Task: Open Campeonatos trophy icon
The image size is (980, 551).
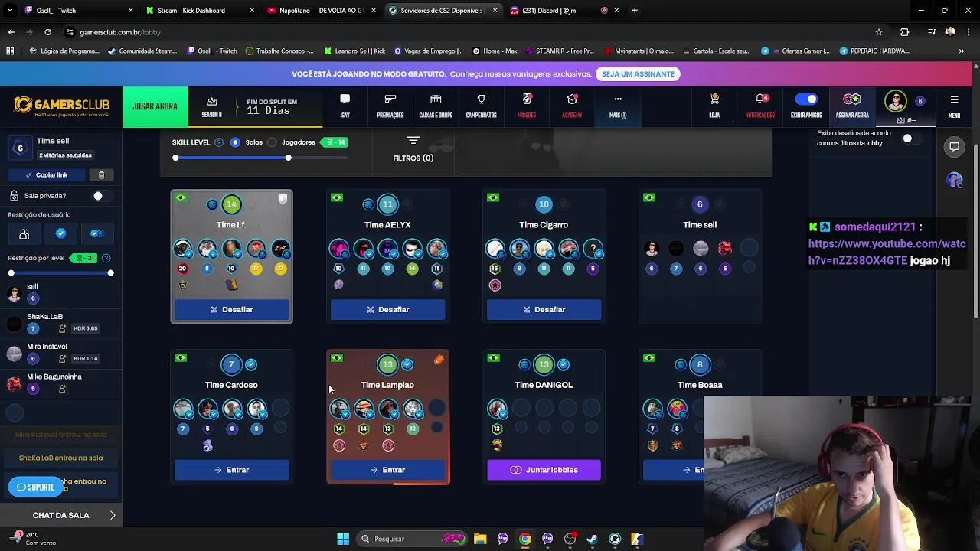Action: click(481, 99)
